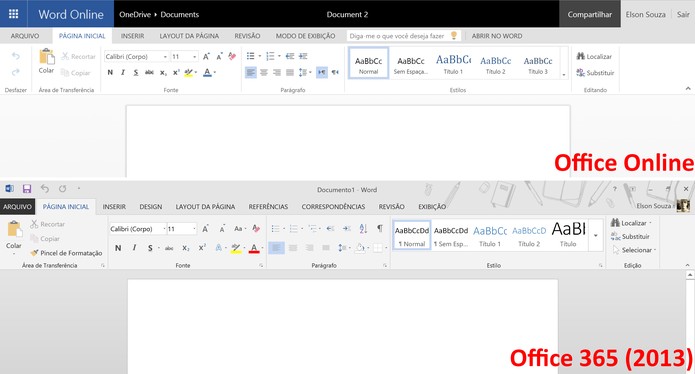695x374 pixels.
Task: Click shading paint bucket in desktop Word
Action: pyautogui.click(x=359, y=248)
